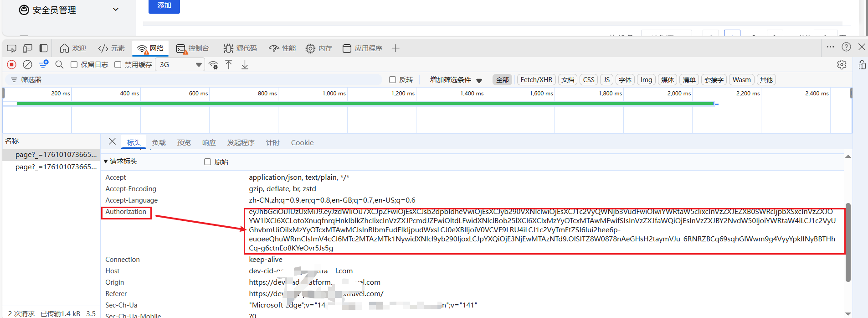Filter by Img requests

pyautogui.click(x=646, y=80)
